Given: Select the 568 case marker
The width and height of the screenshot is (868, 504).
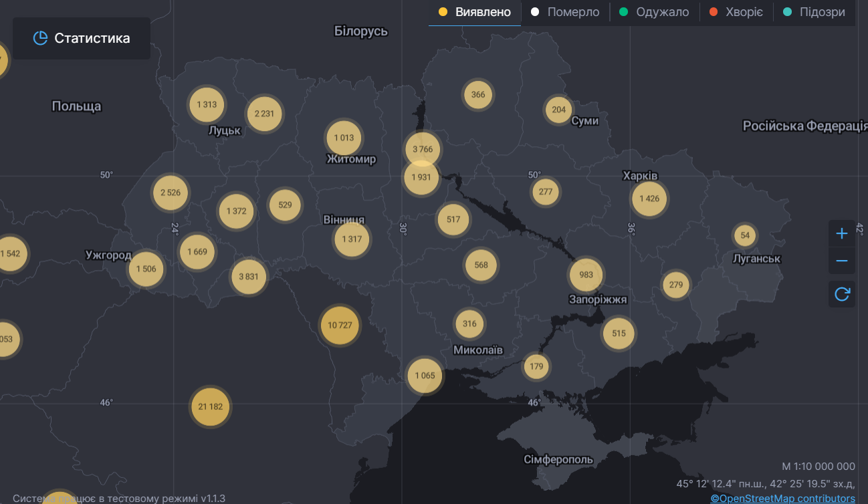Looking at the screenshot, I should pos(481,265).
